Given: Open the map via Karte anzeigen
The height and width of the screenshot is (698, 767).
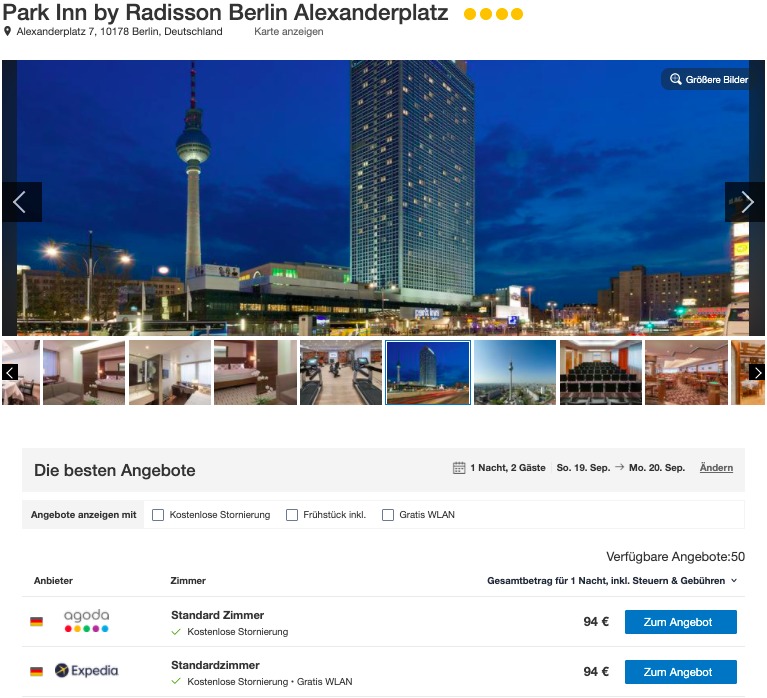Looking at the screenshot, I should [289, 31].
